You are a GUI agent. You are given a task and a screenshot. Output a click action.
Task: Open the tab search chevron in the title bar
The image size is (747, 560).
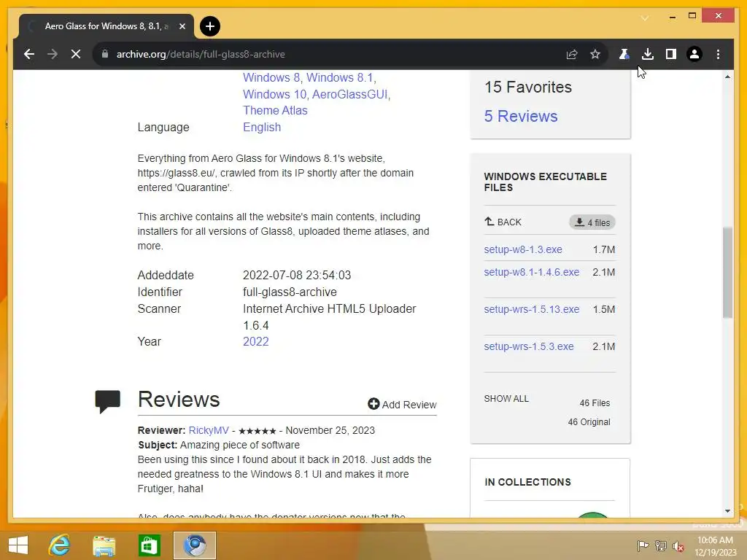(x=645, y=18)
